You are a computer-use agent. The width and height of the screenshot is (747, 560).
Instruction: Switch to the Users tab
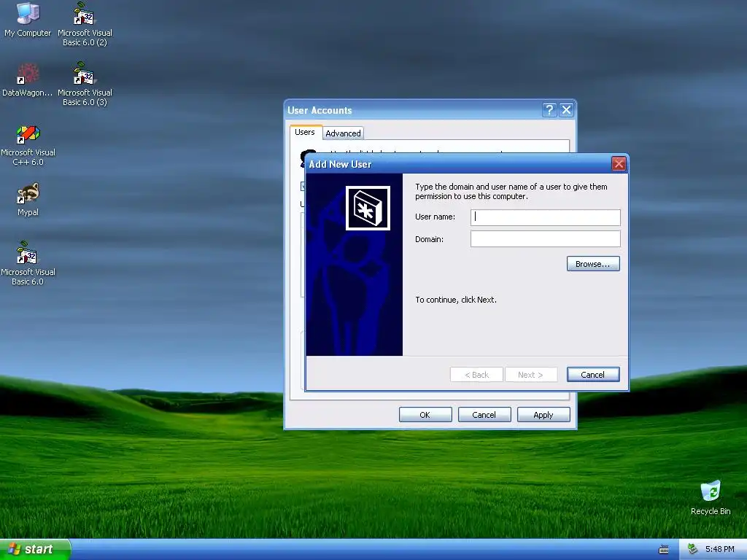(305, 133)
